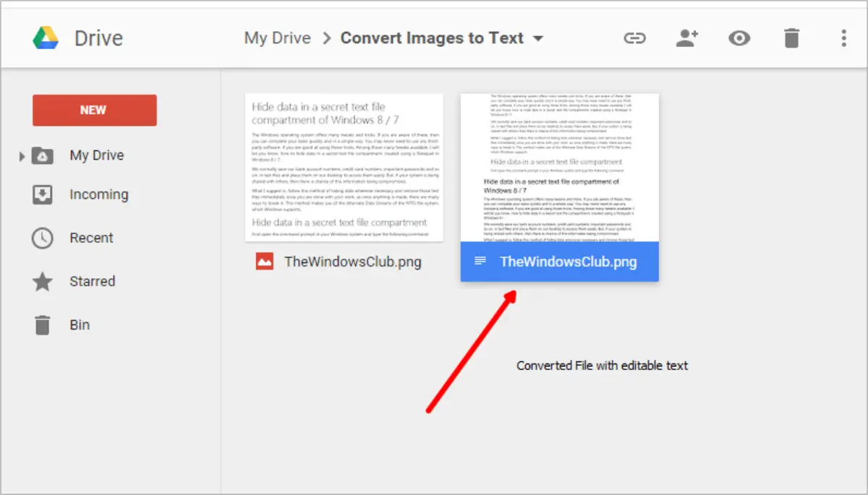
Task: Click the get shareable link icon
Action: (x=634, y=38)
